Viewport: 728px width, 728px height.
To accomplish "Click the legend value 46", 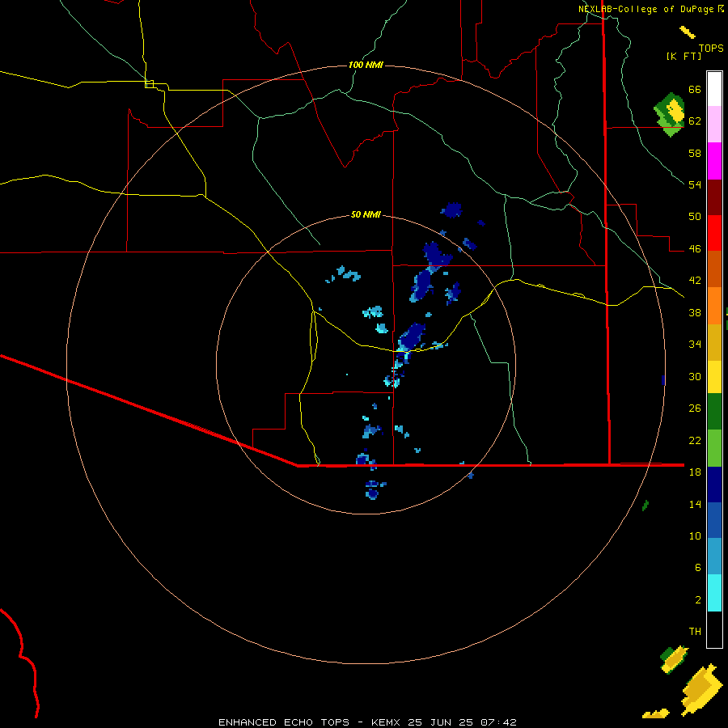I will [x=695, y=249].
